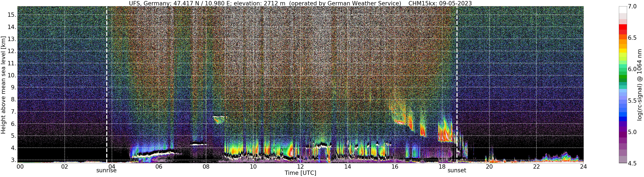The height and width of the screenshot is (177, 644).
Task: Click the white cloud base near 07:45 at 4.3 km
Action: [199, 144]
